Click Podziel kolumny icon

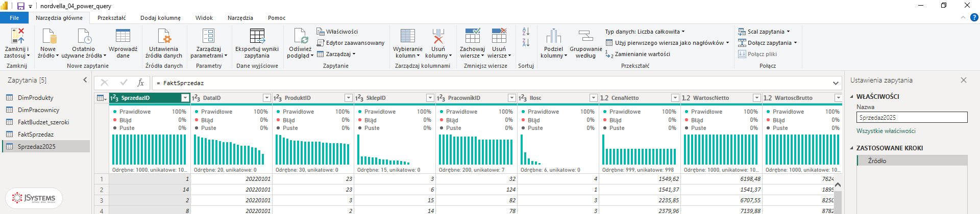pyautogui.click(x=554, y=36)
